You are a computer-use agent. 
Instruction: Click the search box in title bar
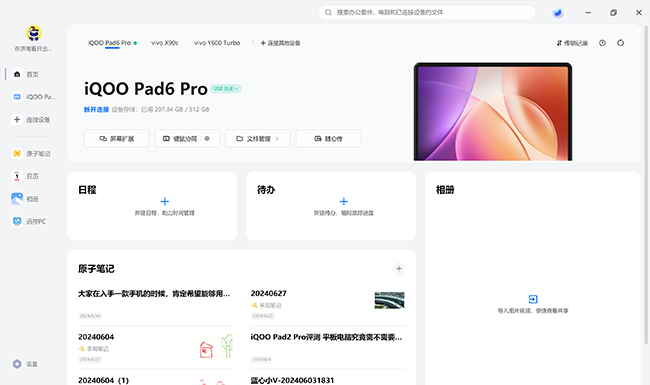427,12
